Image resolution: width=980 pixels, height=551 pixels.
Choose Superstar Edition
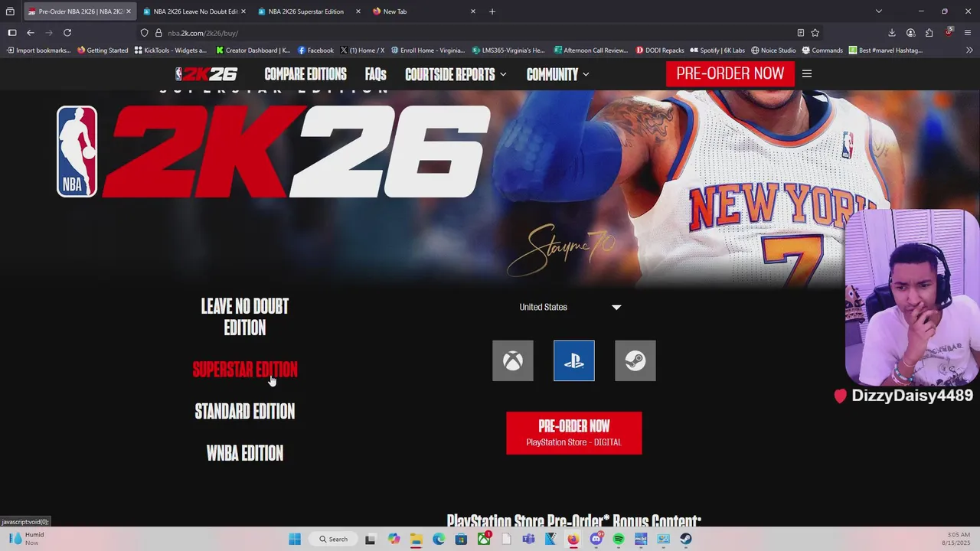[245, 370]
